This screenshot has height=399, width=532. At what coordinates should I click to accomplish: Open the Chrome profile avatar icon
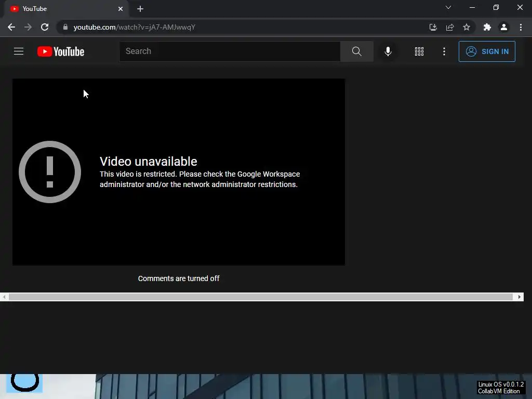[504, 27]
